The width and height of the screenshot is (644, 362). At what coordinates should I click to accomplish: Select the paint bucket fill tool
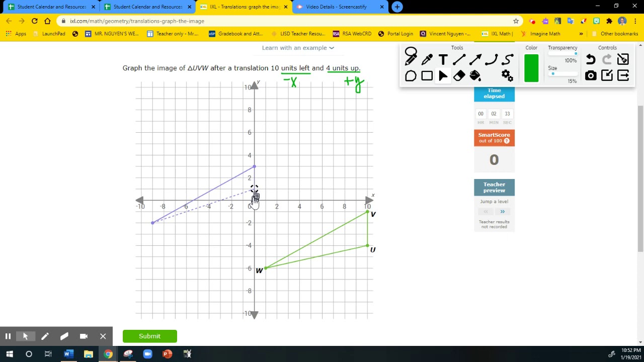point(475,76)
